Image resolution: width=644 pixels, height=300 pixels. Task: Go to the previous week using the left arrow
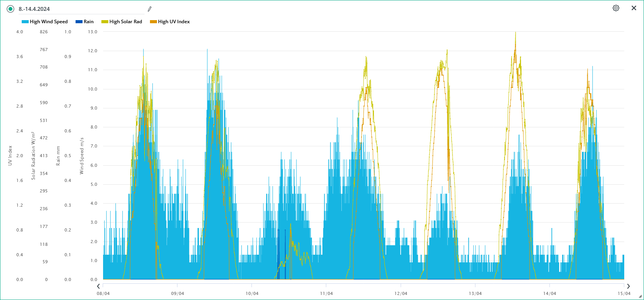pos(98,286)
